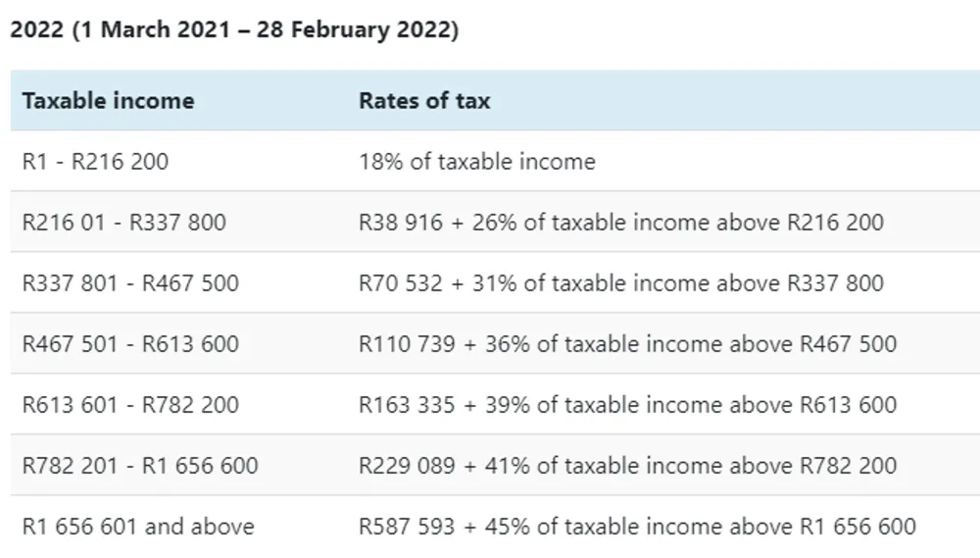Click the R38 916 + 26% rate cell
The width and height of the screenshot is (980, 558).
point(621,222)
